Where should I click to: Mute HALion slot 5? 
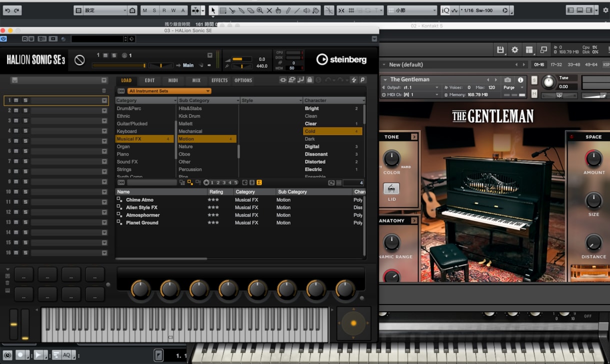[x=16, y=141]
